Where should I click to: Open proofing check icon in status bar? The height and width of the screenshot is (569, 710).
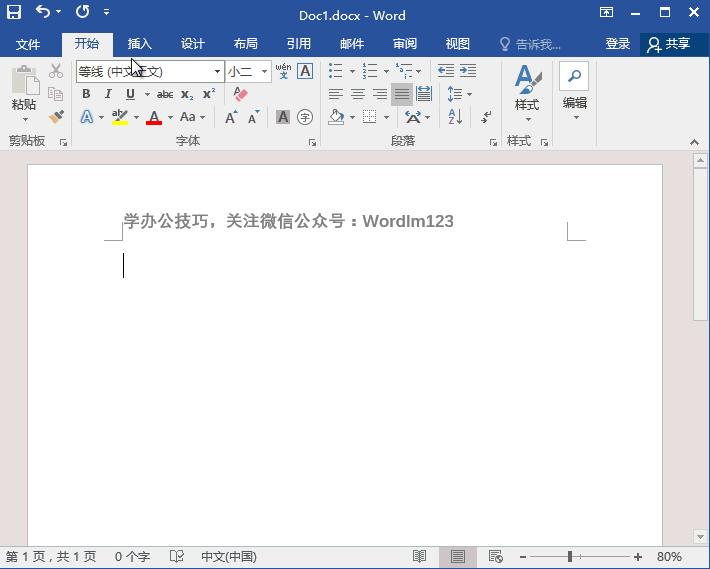[177, 556]
